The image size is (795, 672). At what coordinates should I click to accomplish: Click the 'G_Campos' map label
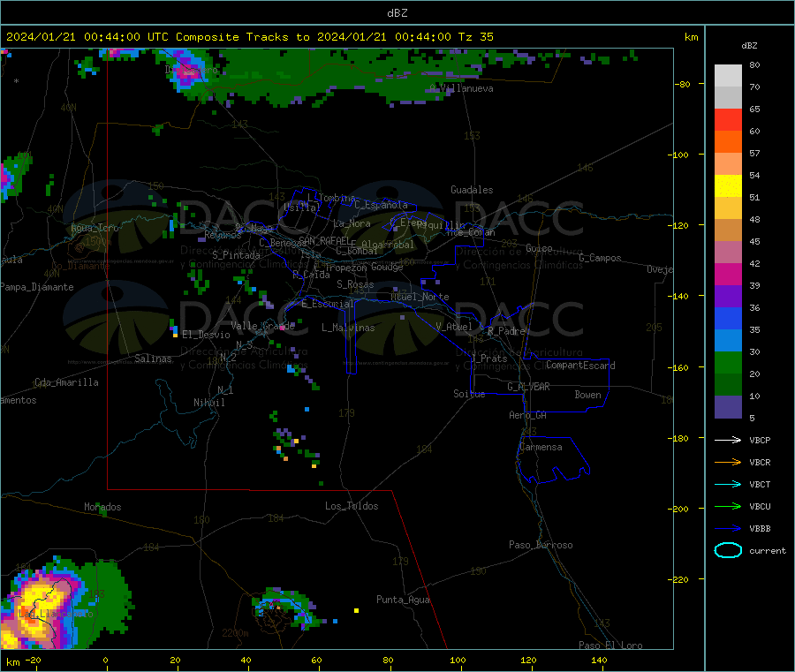point(600,258)
